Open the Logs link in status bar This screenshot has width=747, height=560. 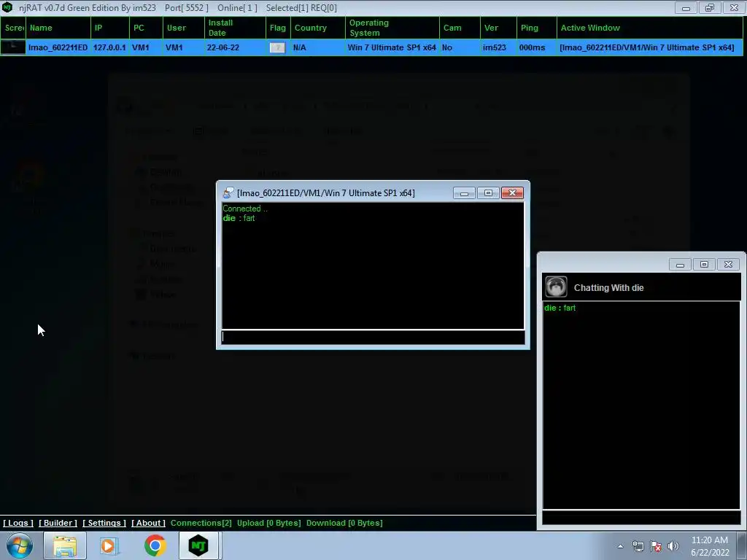(x=18, y=523)
